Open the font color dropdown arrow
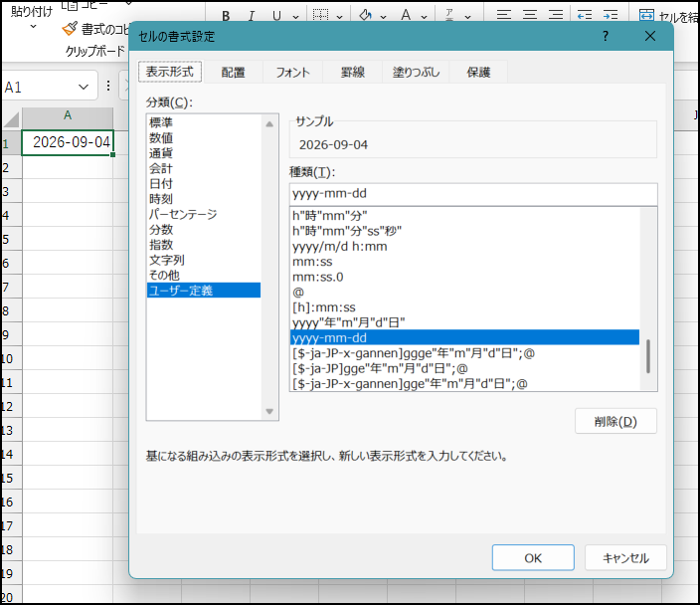Image resolution: width=700 pixels, height=605 pixels. tap(424, 17)
